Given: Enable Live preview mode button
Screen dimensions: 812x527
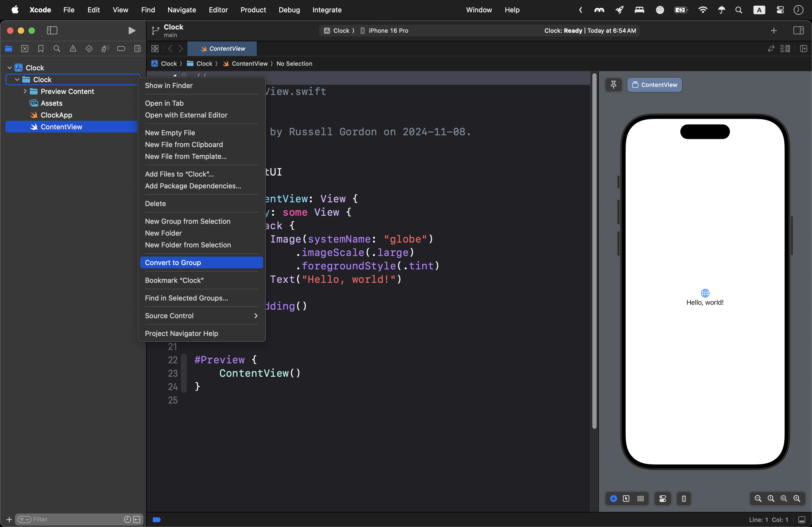Looking at the screenshot, I should point(614,499).
